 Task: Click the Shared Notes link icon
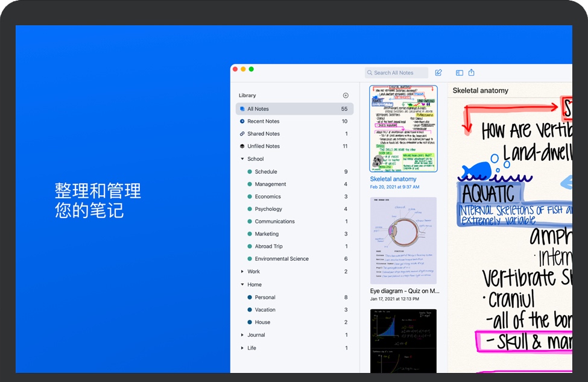point(242,134)
